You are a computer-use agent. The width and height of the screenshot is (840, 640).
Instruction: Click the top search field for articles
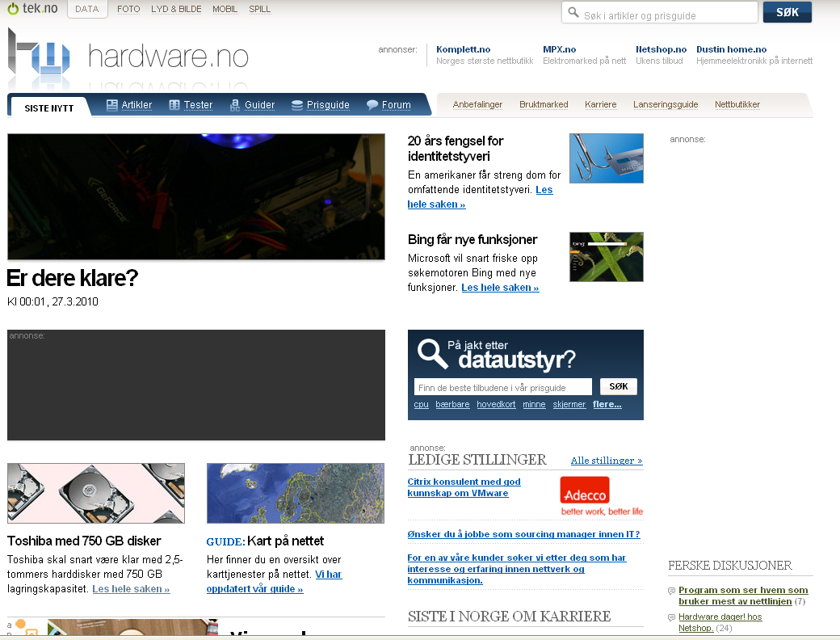point(660,12)
